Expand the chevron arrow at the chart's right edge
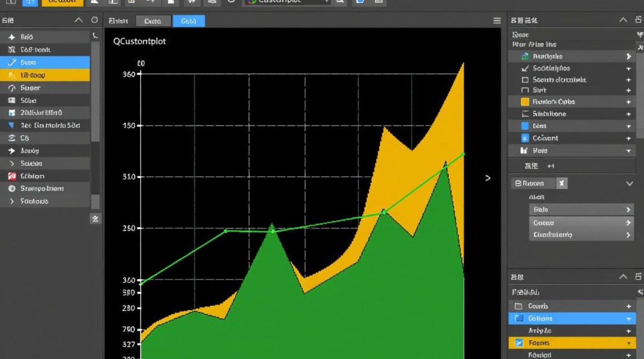This screenshot has height=359, width=644. click(x=488, y=178)
